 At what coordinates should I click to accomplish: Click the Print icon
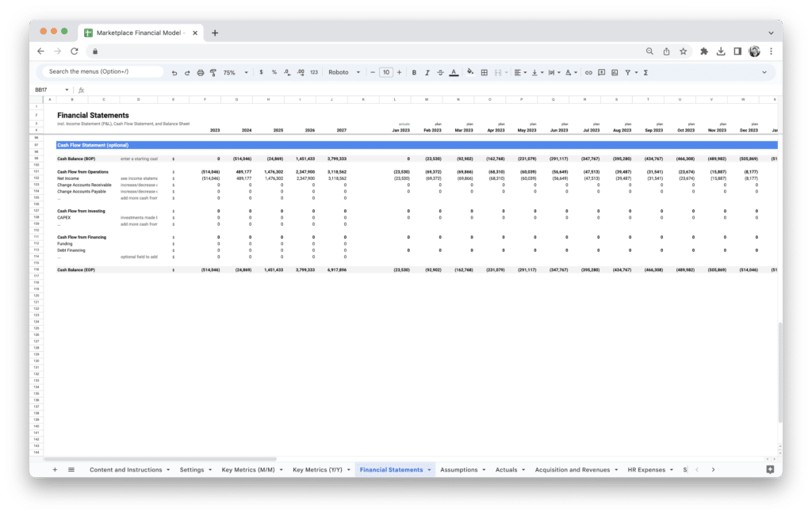pos(201,72)
